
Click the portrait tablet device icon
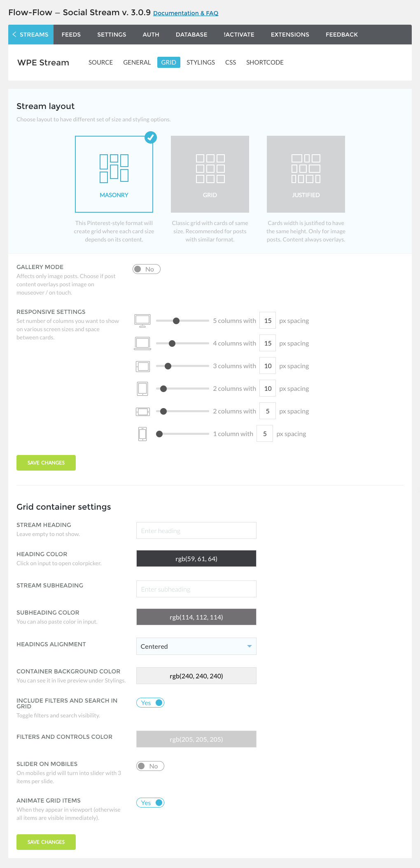[x=142, y=388]
